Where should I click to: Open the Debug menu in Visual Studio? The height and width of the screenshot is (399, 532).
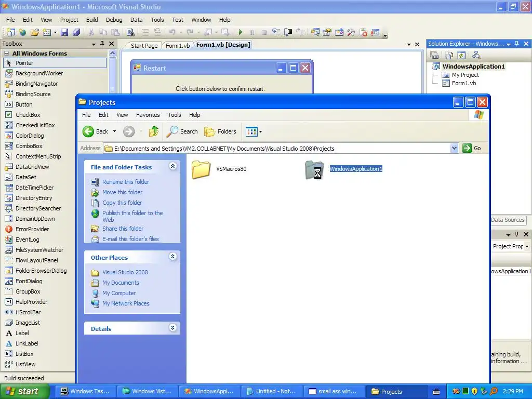click(114, 20)
